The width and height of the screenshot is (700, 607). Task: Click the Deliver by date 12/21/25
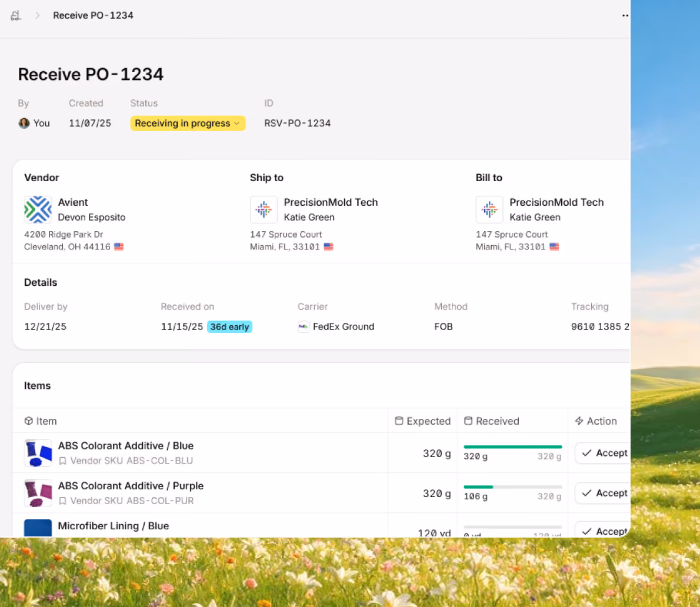point(45,326)
